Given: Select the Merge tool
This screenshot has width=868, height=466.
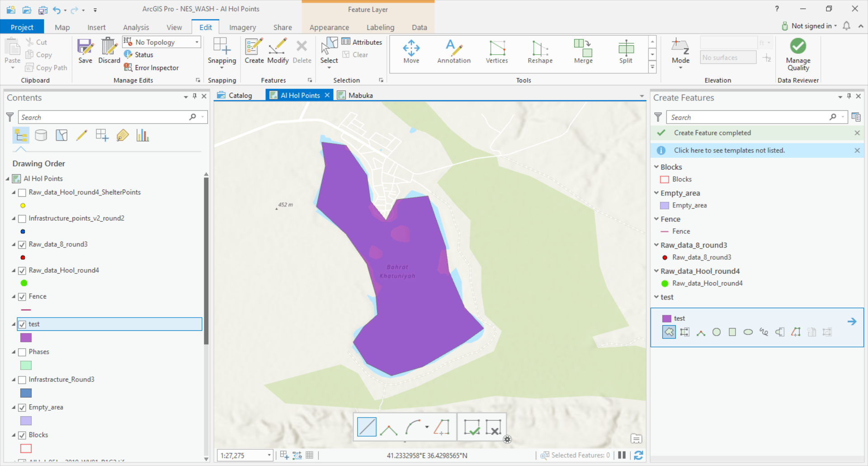Looking at the screenshot, I should pyautogui.click(x=583, y=51).
